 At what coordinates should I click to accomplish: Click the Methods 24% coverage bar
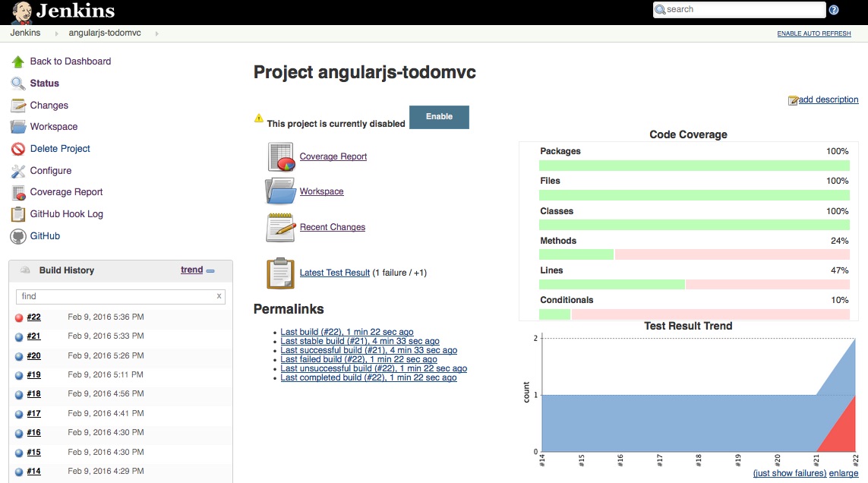[x=694, y=254]
